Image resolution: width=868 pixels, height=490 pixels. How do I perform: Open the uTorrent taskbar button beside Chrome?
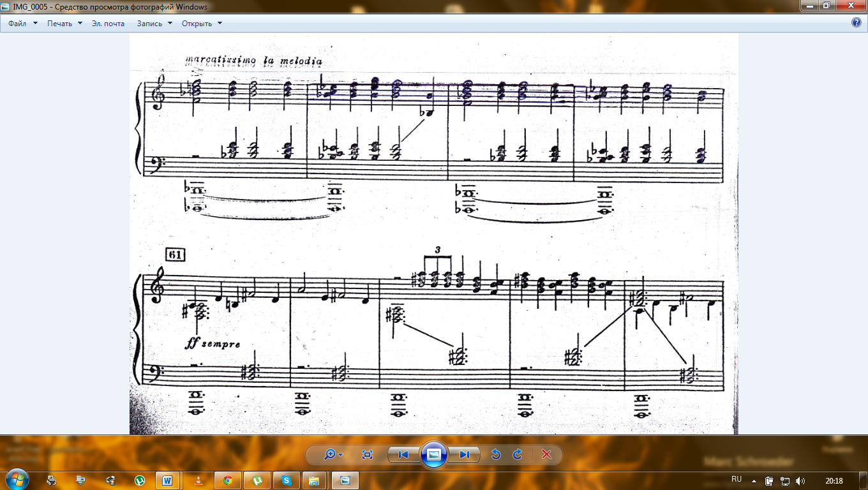tap(257, 480)
